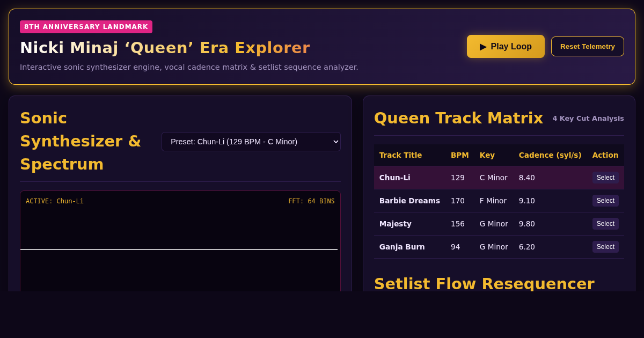Click the C Minor key cell

click(x=494, y=178)
